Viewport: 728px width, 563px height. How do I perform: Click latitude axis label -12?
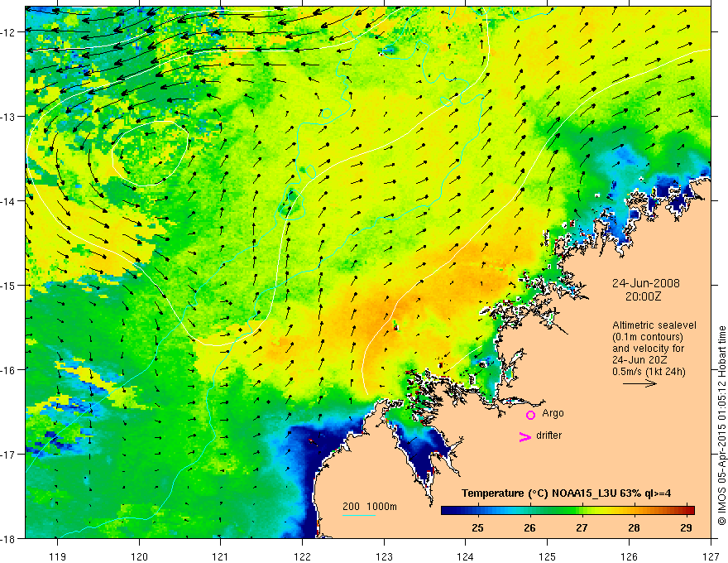click(9, 32)
